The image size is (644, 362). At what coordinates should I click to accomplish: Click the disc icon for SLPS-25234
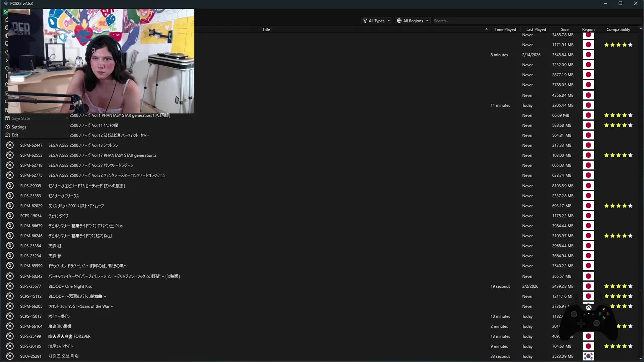point(10,256)
